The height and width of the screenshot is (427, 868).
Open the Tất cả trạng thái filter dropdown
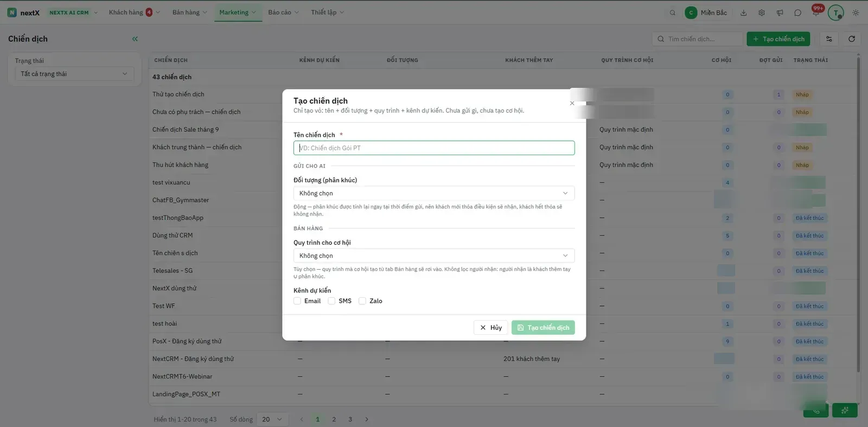pyautogui.click(x=74, y=74)
